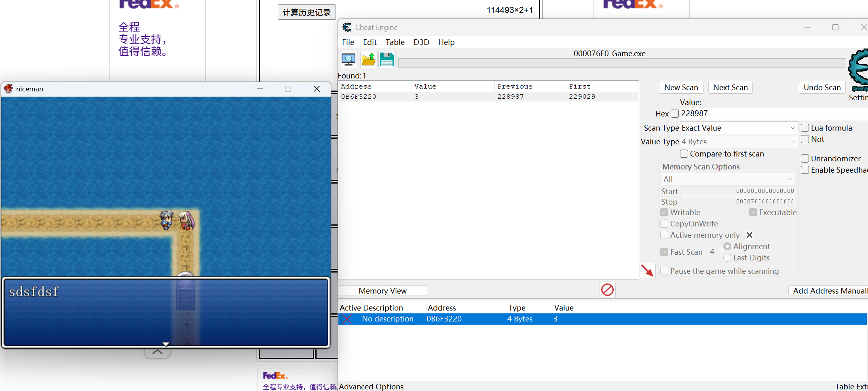Open the memory region All dropdown
This screenshot has height=391, width=868.
pos(728,179)
